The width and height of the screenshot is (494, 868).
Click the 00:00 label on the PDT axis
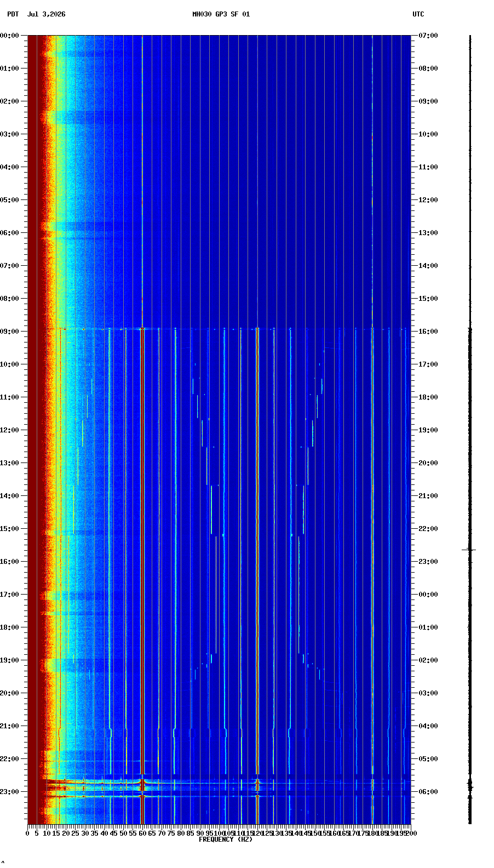point(9,36)
